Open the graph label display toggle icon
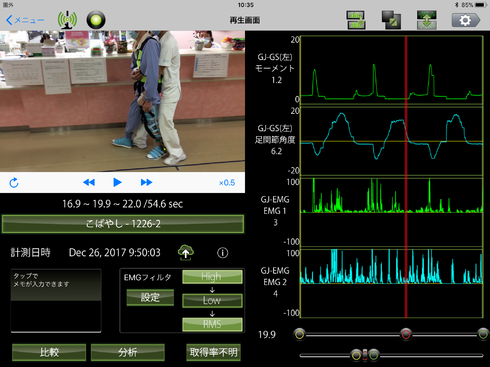 pos(356,20)
